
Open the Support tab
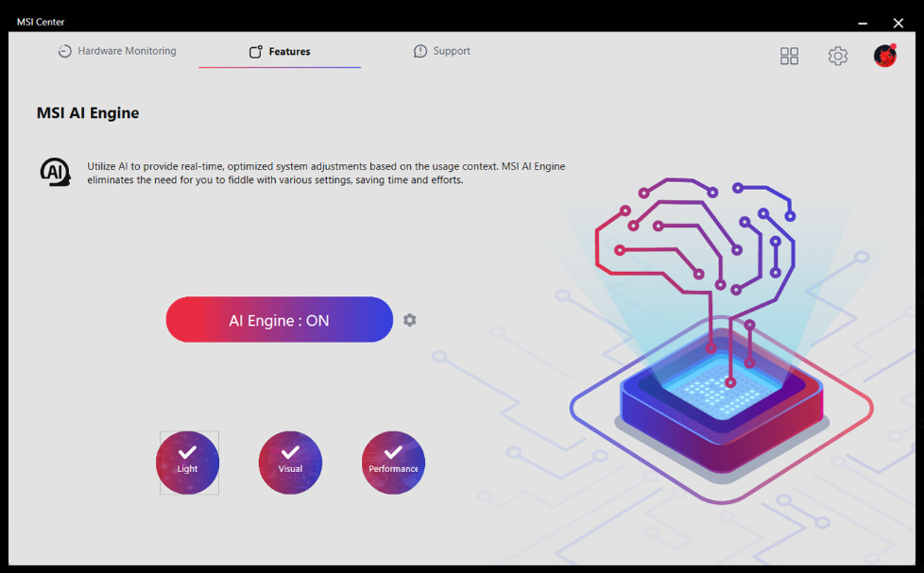click(x=442, y=51)
